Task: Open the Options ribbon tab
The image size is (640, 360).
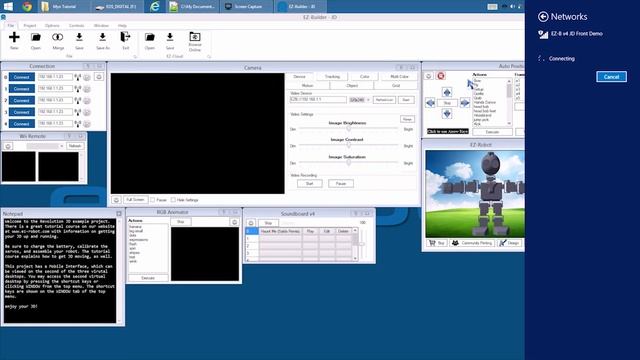Action: [52, 25]
